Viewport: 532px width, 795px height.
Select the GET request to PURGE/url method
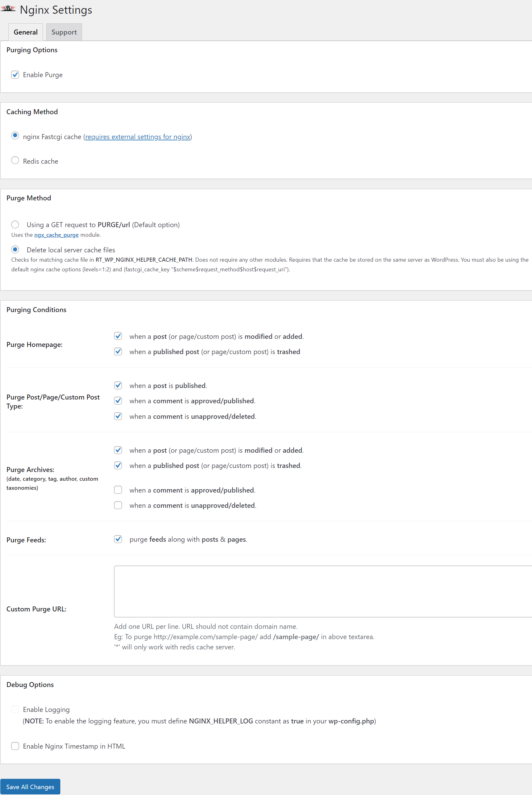pyautogui.click(x=15, y=224)
